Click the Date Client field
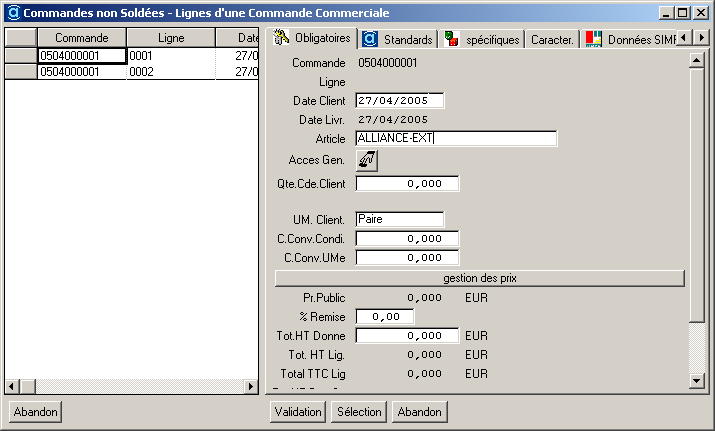 [399, 100]
